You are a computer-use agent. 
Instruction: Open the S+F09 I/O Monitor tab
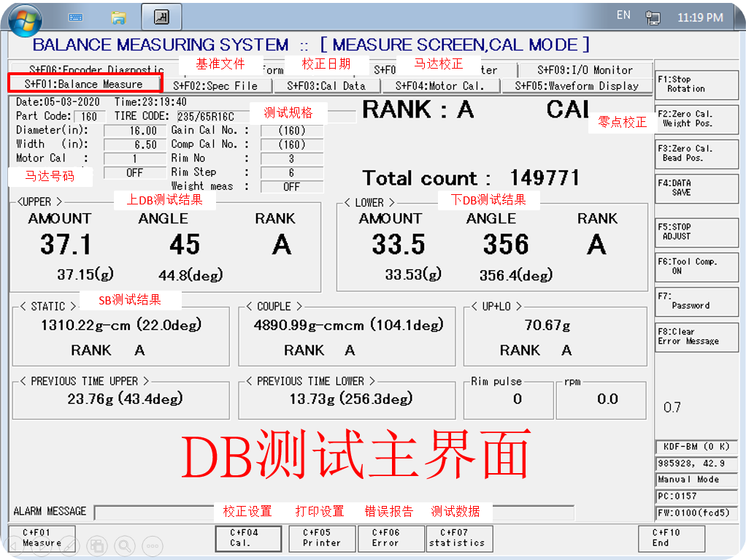[x=585, y=70]
